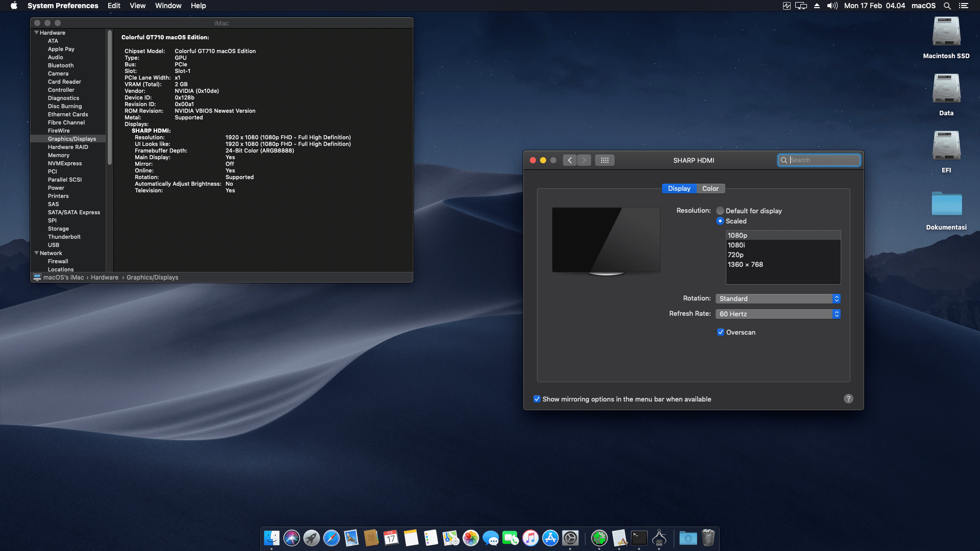Select the Default for display radio button
This screenshot has height=551, width=980.
(720, 211)
